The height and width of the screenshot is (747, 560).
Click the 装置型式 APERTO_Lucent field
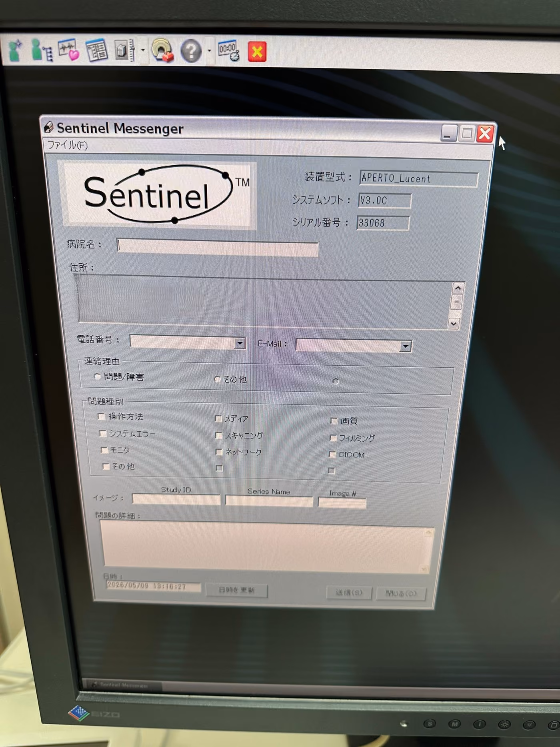coord(419,178)
